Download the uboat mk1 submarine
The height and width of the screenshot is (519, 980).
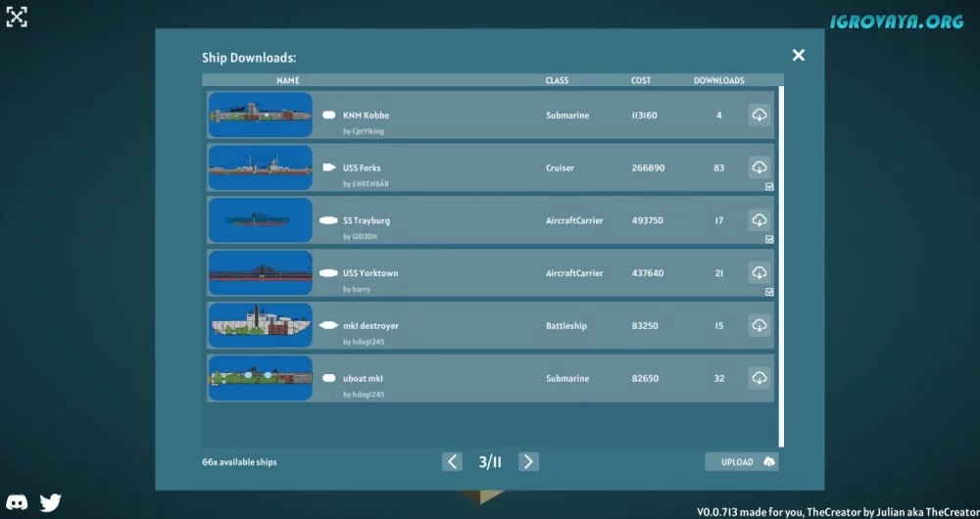pos(759,378)
